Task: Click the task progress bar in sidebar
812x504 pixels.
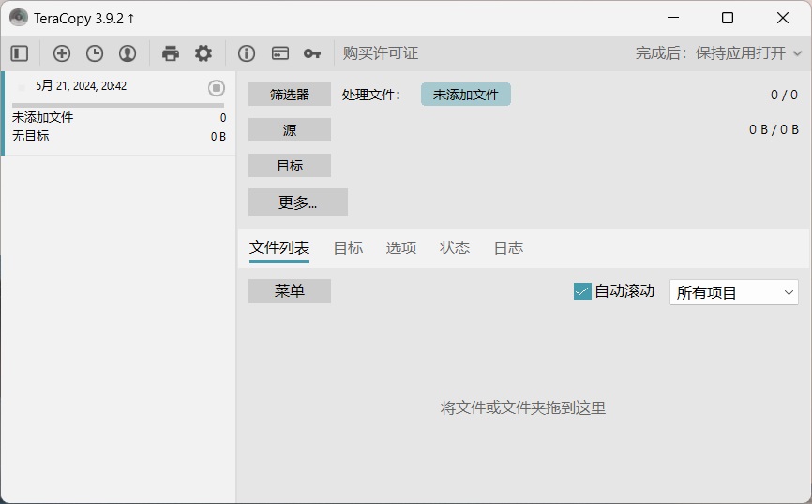Action: [x=118, y=105]
